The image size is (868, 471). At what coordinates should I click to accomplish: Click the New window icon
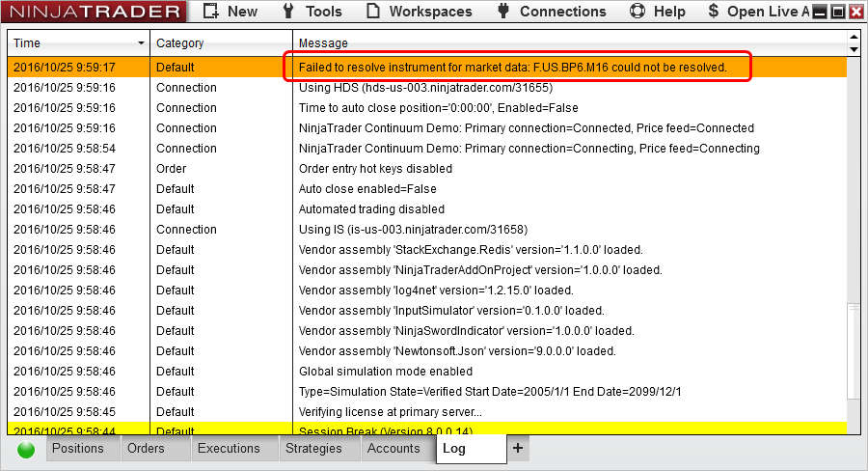210,11
